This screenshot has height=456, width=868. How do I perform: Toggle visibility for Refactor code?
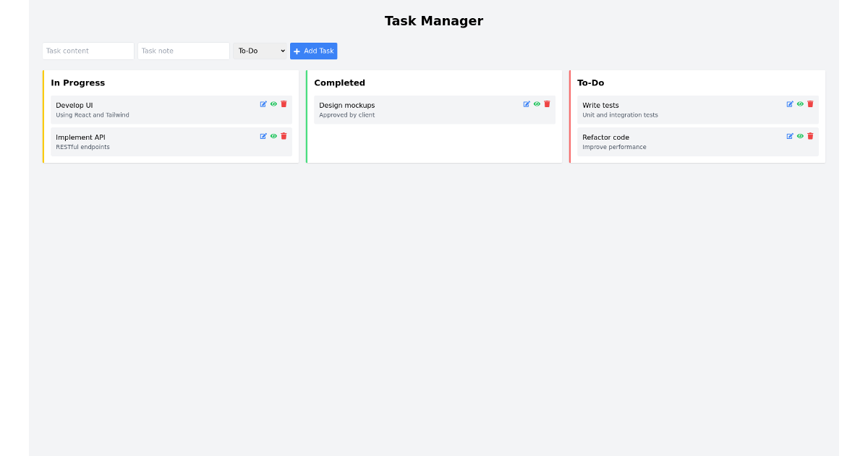tap(800, 135)
